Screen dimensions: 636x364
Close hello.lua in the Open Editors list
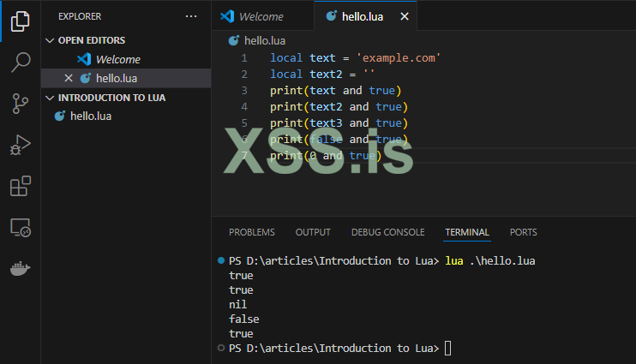tap(69, 78)
